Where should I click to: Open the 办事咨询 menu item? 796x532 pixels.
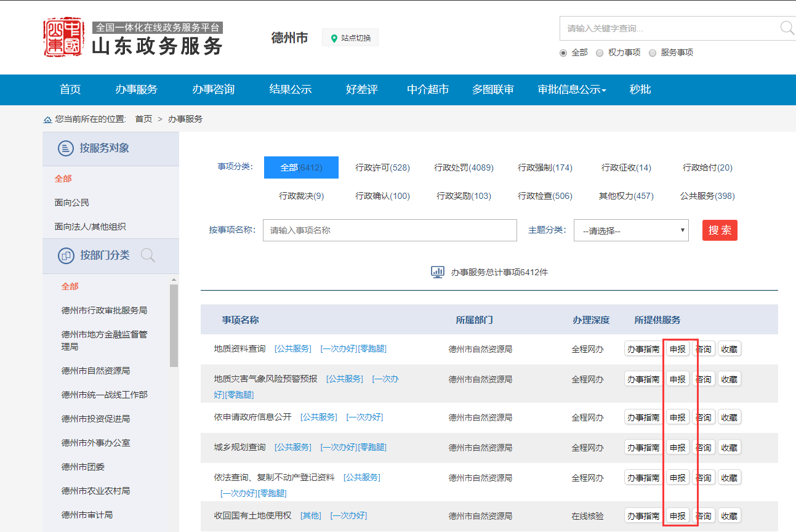pos(213,89)
